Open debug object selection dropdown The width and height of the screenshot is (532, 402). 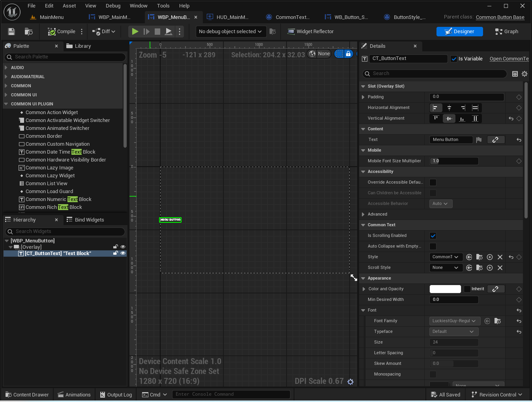coord(230,32)
